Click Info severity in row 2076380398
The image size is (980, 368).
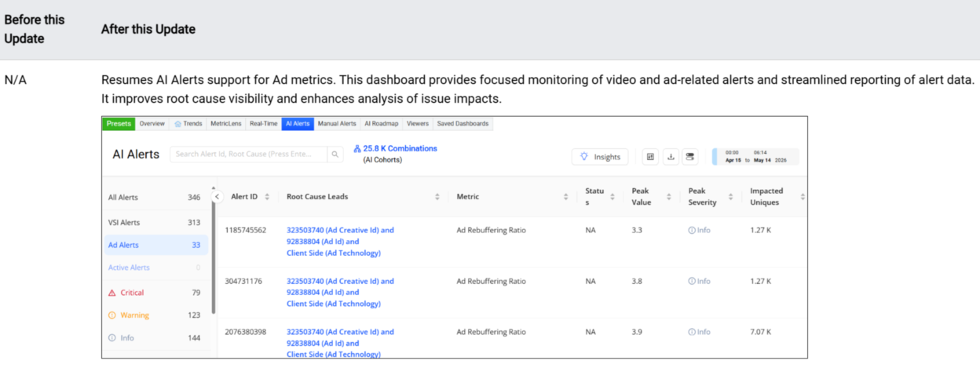pyautogui.click(x=699, y=332)
